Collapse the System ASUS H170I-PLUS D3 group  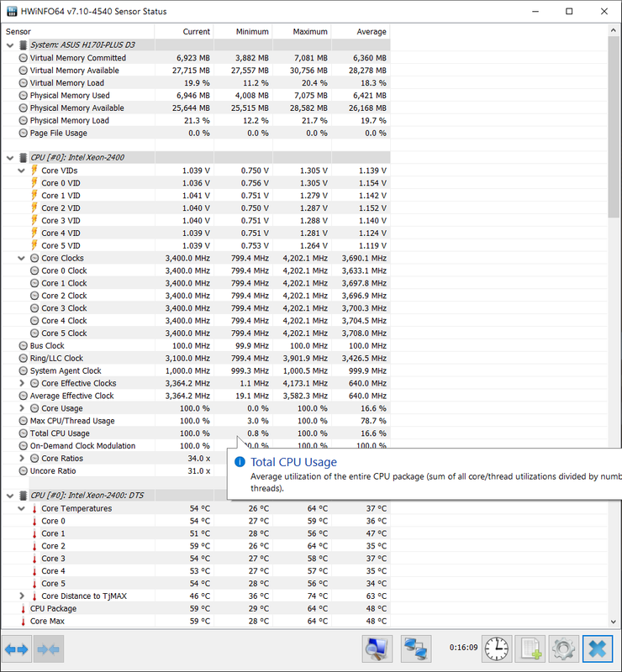point(10,45)
